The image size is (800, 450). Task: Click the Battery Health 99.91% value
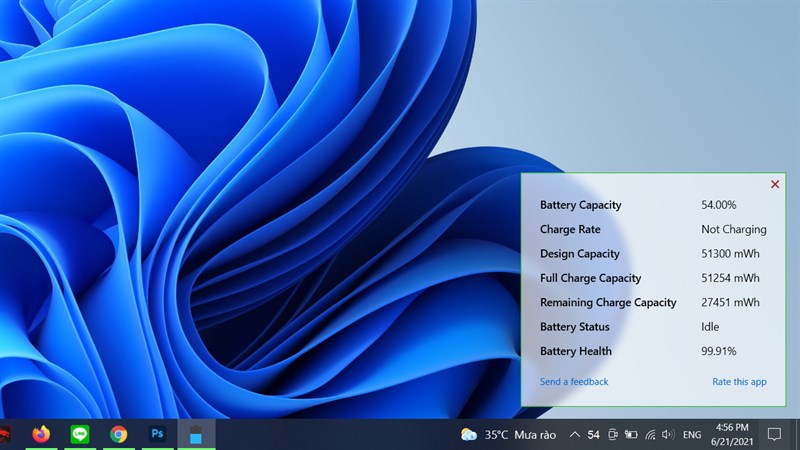click(x=719, y=351)
